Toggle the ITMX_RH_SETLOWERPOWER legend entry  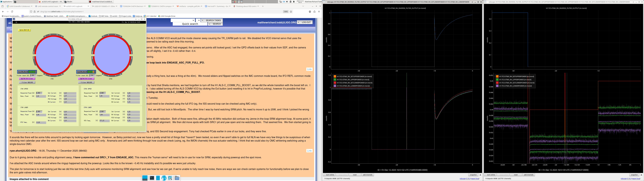pyautogui.click(x=516, y=83)
